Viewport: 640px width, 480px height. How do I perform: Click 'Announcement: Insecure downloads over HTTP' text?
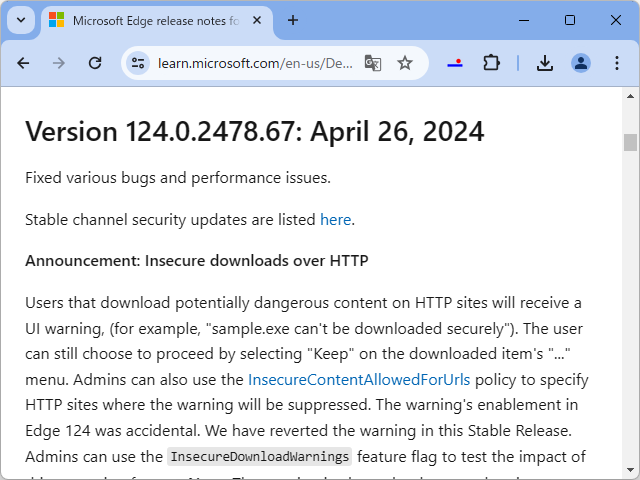[197, 261]
